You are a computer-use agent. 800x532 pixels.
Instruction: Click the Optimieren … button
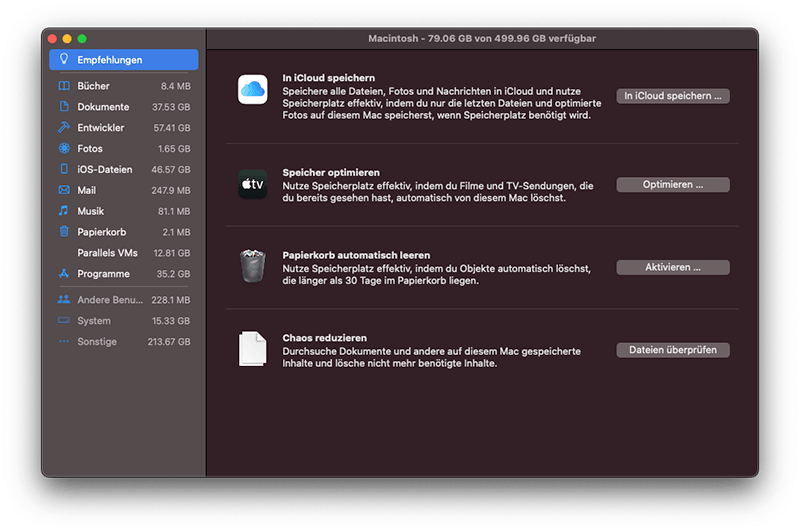(672, 185)
